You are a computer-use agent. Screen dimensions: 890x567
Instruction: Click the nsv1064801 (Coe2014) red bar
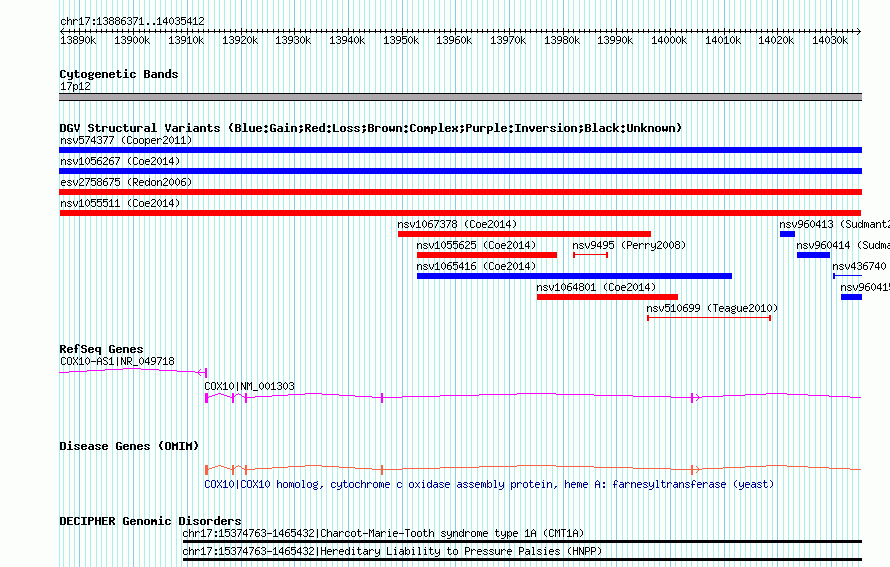pyautogui.click(x=607, y=297)
